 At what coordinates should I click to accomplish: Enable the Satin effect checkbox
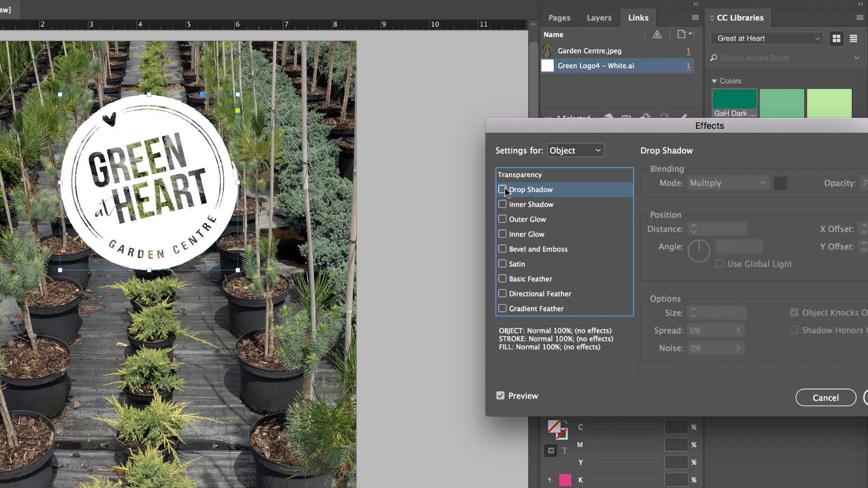click(x=502, y=264)
